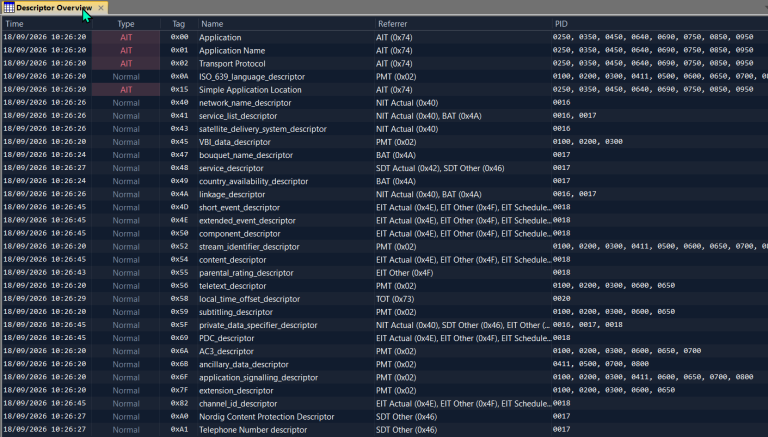This screenshot has height=437, width=768.
Task: Click tag value 0x0A
Action: coord(179,76)
